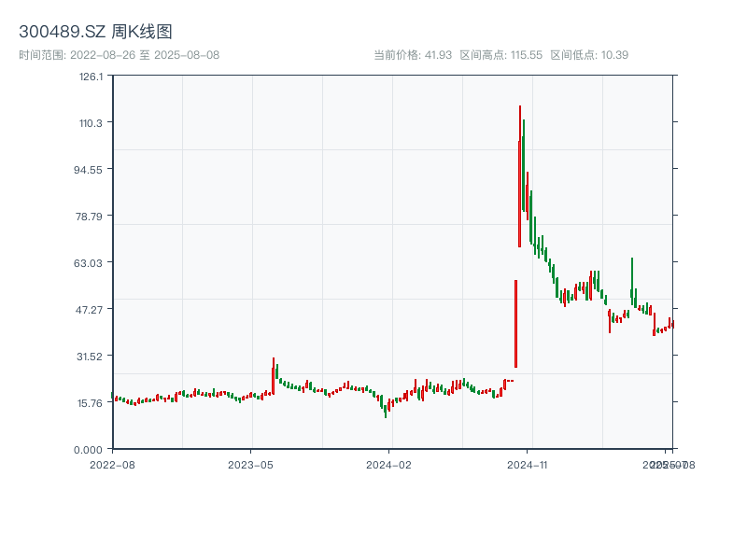Click the period low label 区间低点: 10.39
Screen dimensions: 747x560
coord(590,55)
